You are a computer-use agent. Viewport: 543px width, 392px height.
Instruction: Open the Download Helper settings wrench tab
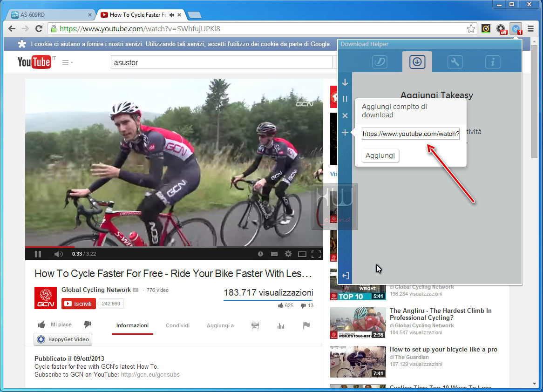[x=455, y=62]
